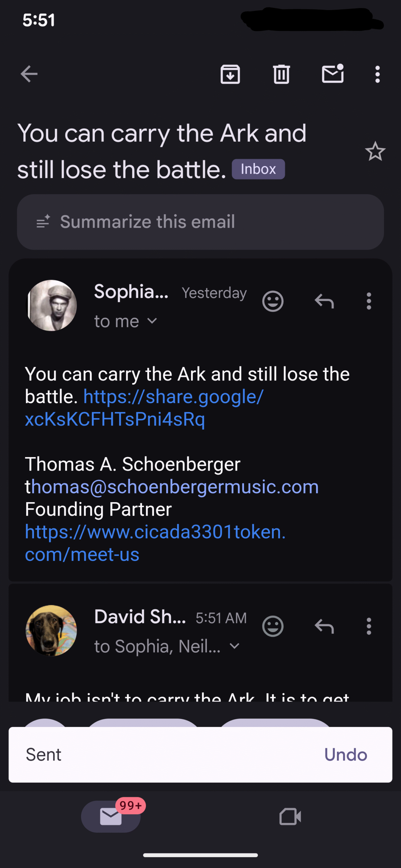Expand David's 'to Sophia, Neil' recipients

234,646
